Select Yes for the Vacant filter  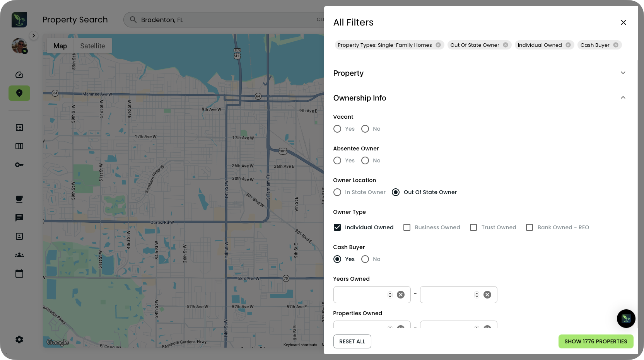(x=337, y=129)
